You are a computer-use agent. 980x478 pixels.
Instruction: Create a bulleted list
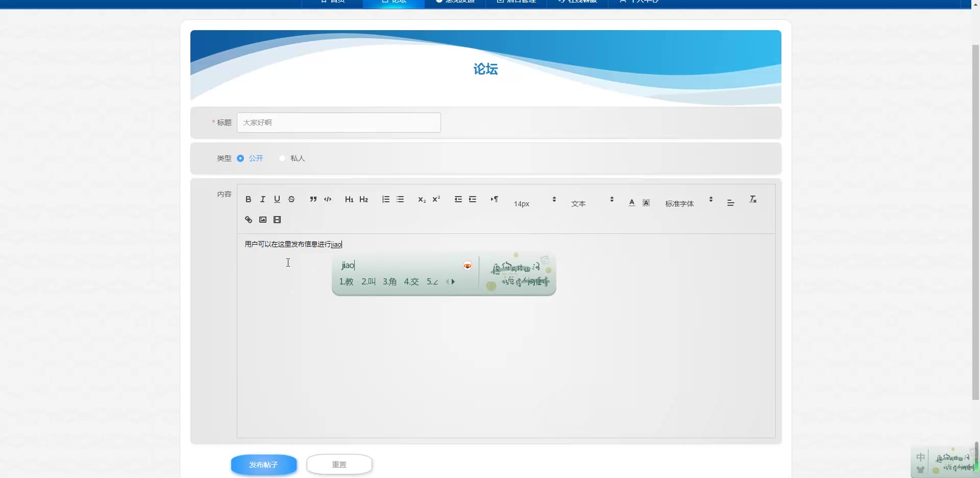point(400,199)
